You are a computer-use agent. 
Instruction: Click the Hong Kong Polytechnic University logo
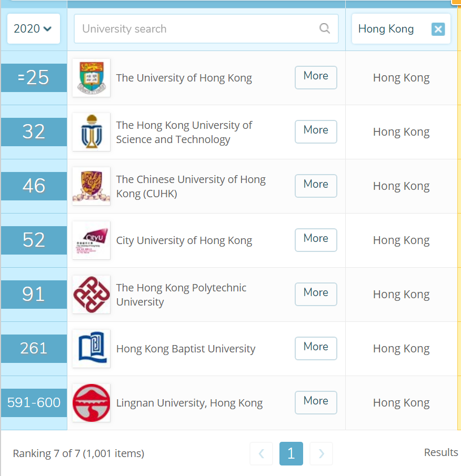(91, 295)
